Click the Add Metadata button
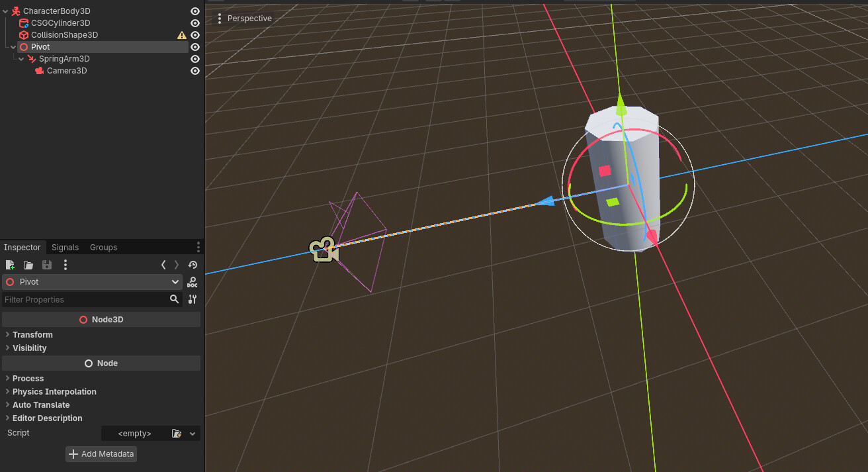The height and width of the screenshot is (472, 868). point(101,454)
